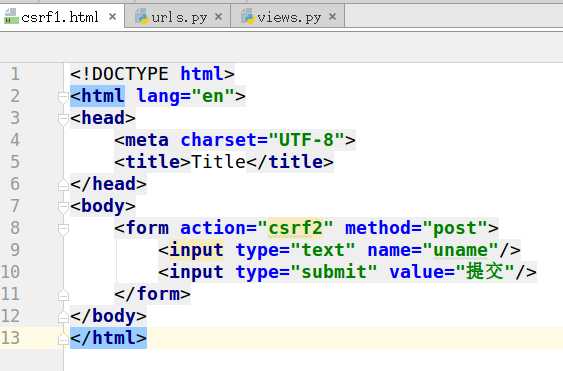Click the fold end marker at line 6
This screenshot has width=563, height=371.
(63, 185)
